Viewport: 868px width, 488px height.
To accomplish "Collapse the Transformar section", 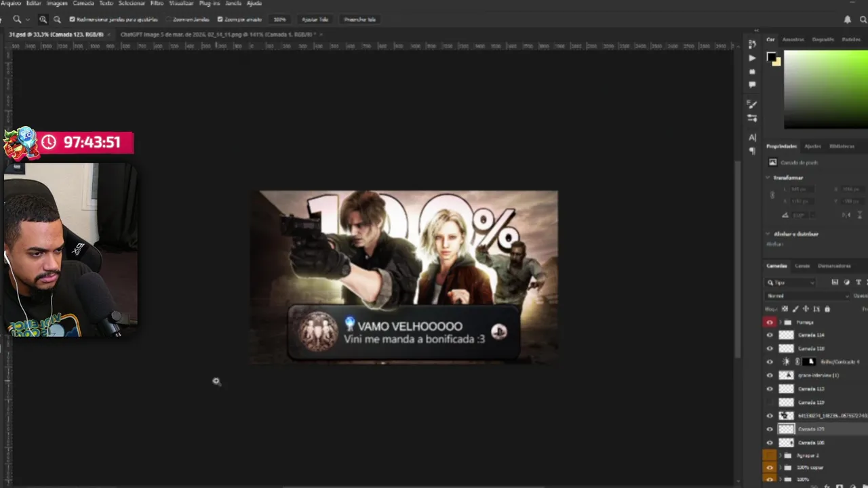I will coord(768,178).
